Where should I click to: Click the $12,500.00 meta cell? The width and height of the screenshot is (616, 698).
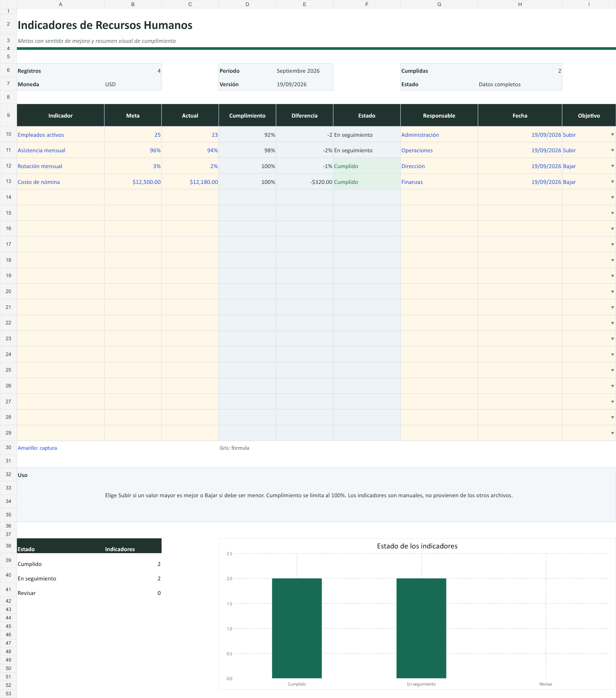point(133,182)
